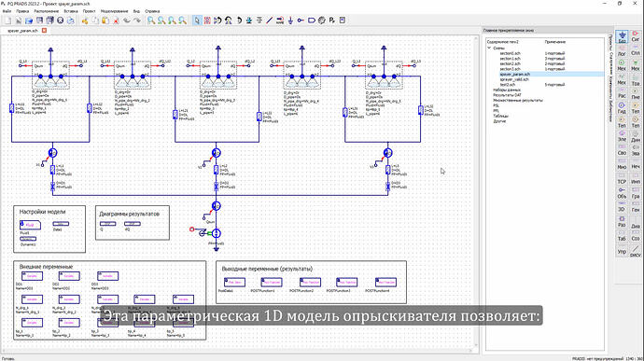Open the 'Лог' component palette category

tap(622, 50)
